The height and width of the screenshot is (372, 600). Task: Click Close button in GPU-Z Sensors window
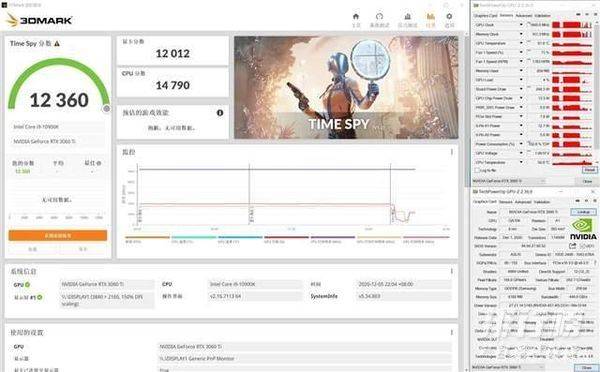(x=587, y=181)
